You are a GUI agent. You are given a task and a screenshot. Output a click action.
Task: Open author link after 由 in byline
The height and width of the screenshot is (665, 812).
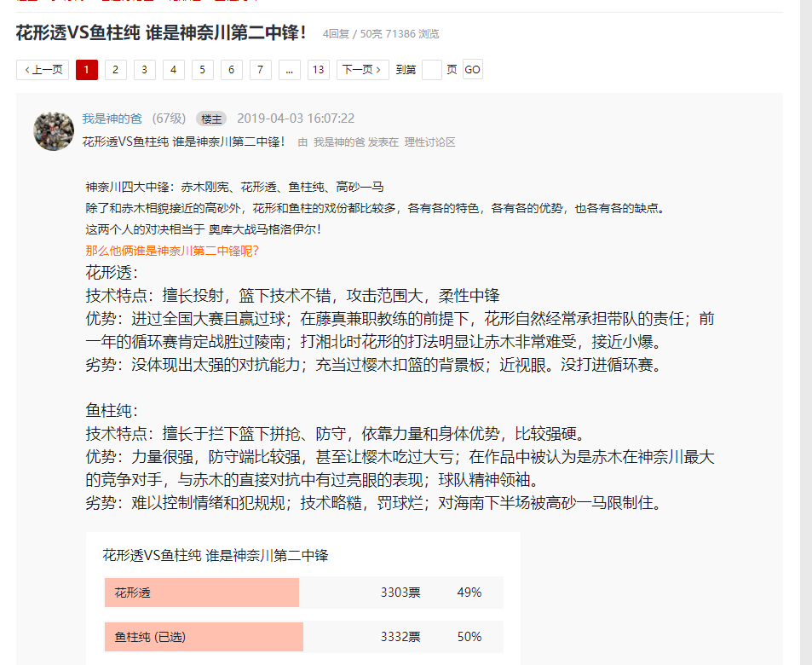339,142
